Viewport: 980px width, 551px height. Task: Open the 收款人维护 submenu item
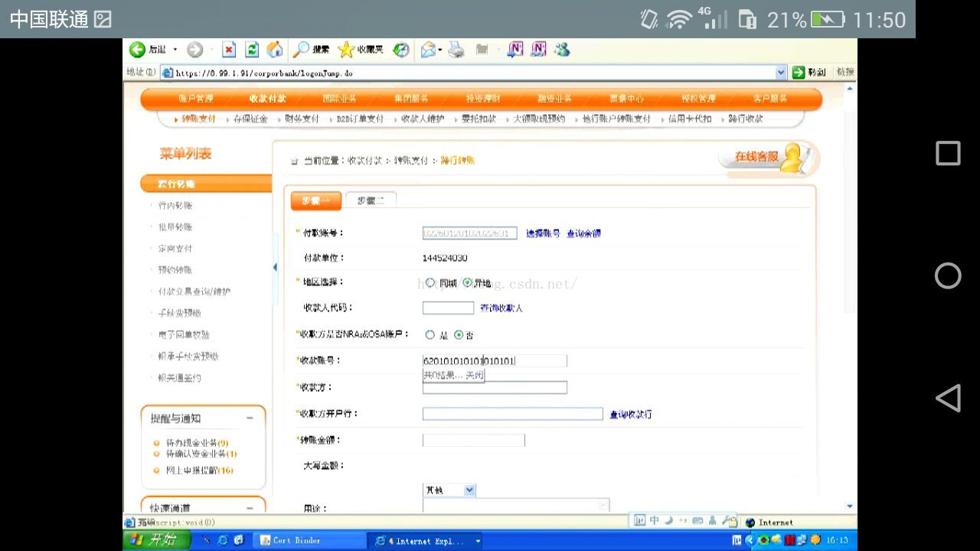423,119
